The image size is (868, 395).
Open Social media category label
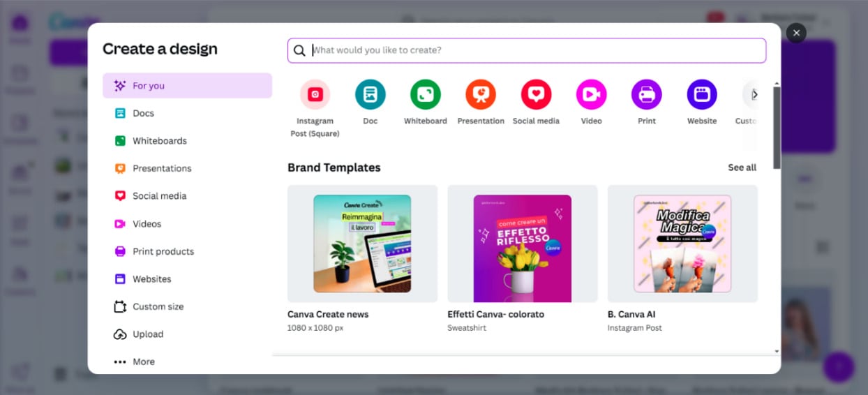[160, 196]
